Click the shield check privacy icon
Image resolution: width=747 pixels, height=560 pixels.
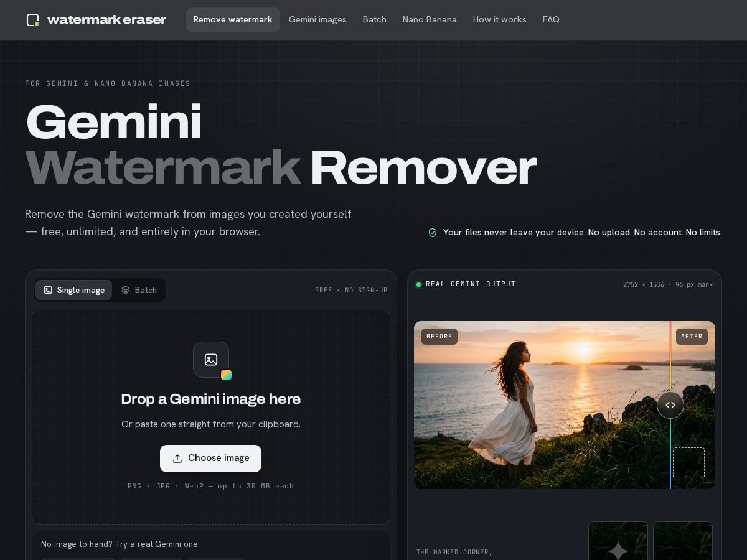tap(433, 233)
